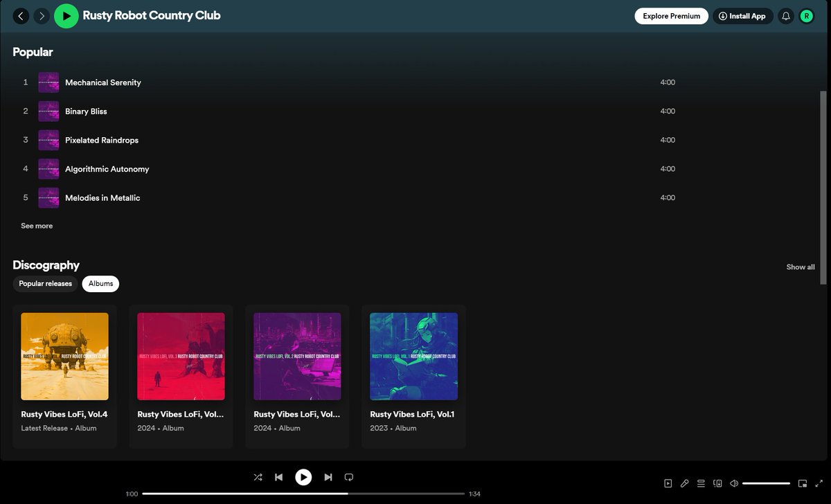
Task: Go forward with the right arrow button
Action: click(x=42, y=16)
